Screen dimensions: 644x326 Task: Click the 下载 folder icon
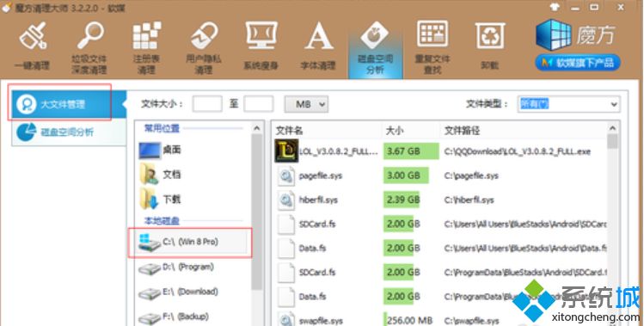(149, 199)
